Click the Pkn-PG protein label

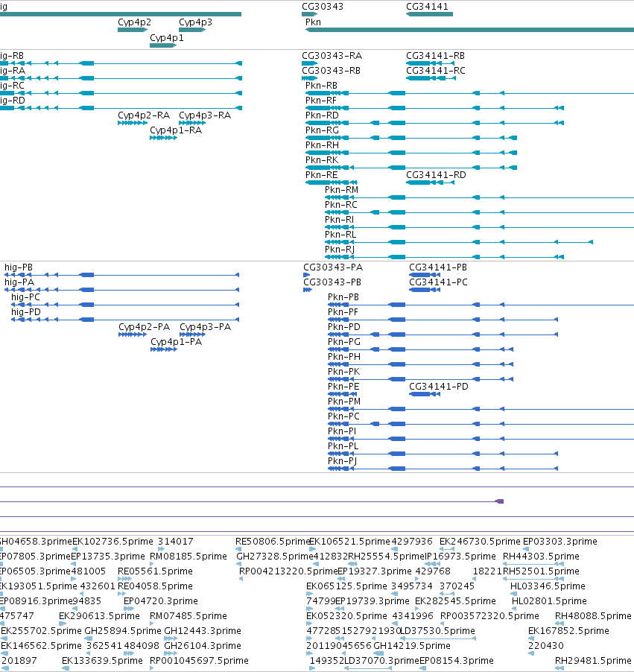pyautogui.click(x=343, y=342)
